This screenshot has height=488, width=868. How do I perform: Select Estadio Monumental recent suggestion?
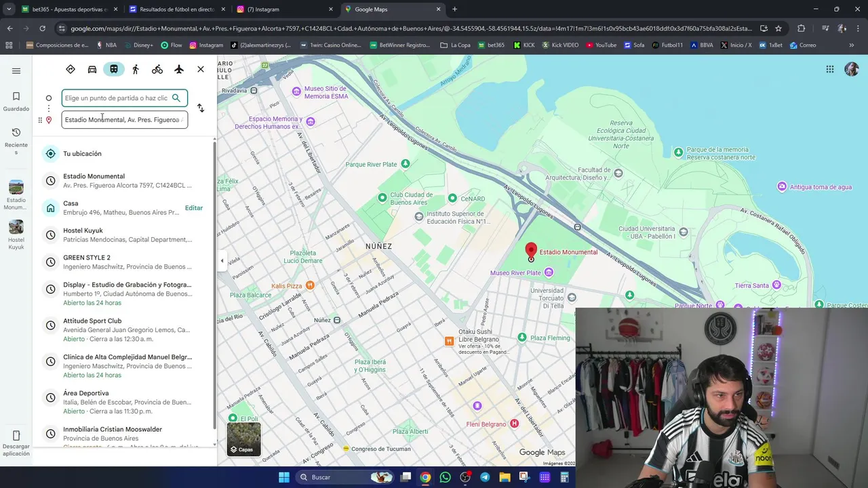(x=124, y=180)
